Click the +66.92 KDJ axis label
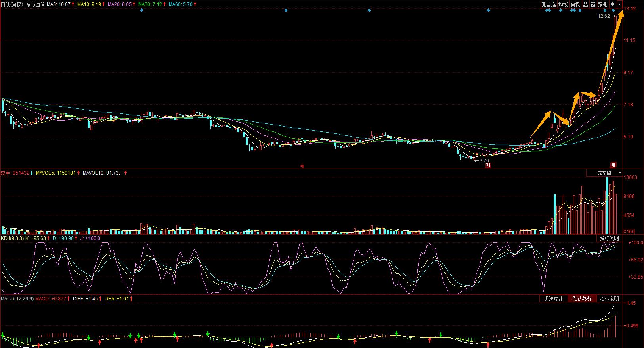This screenshot has width=644, height=348. point(635,260)
